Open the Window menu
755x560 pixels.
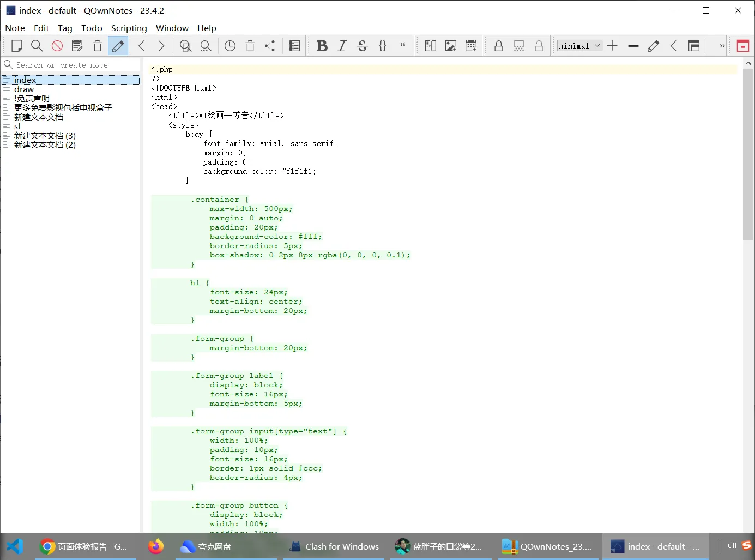coord(172,28)
